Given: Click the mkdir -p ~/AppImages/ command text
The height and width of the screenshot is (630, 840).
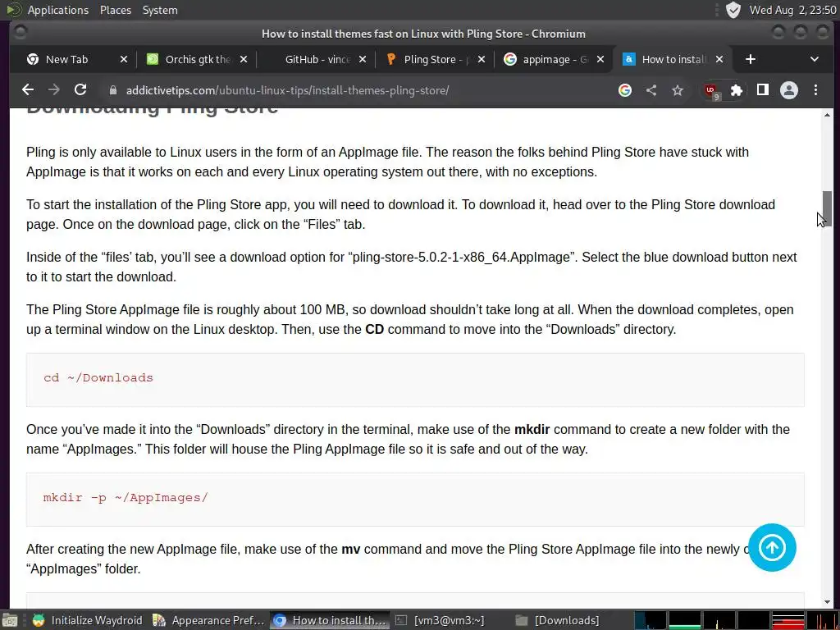Looking at the screenshot, I should tap(126, 498).
